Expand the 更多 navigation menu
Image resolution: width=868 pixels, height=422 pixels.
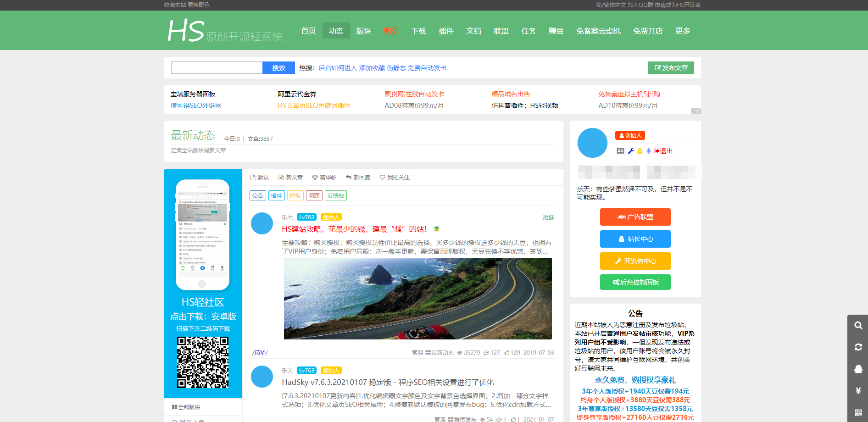[x=683, y=31]
